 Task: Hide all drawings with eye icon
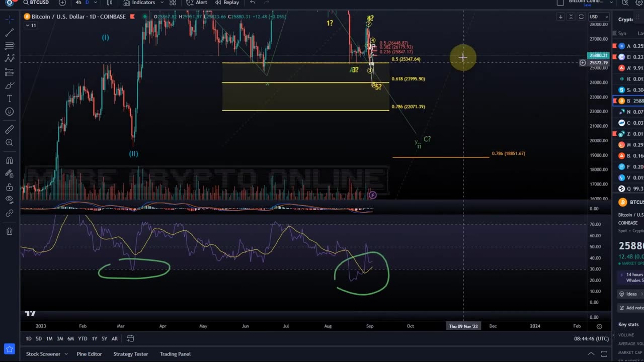[x=9, y=200]
